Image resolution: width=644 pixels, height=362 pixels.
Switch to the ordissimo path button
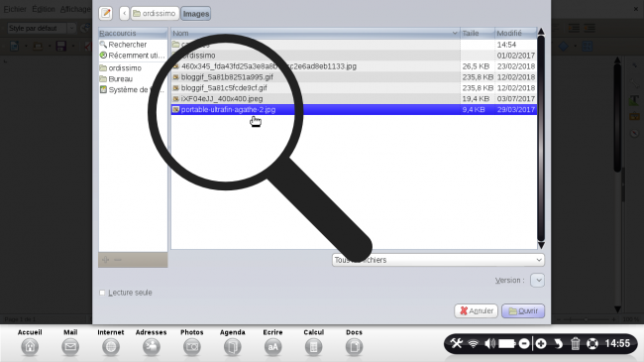coord(155,14)
